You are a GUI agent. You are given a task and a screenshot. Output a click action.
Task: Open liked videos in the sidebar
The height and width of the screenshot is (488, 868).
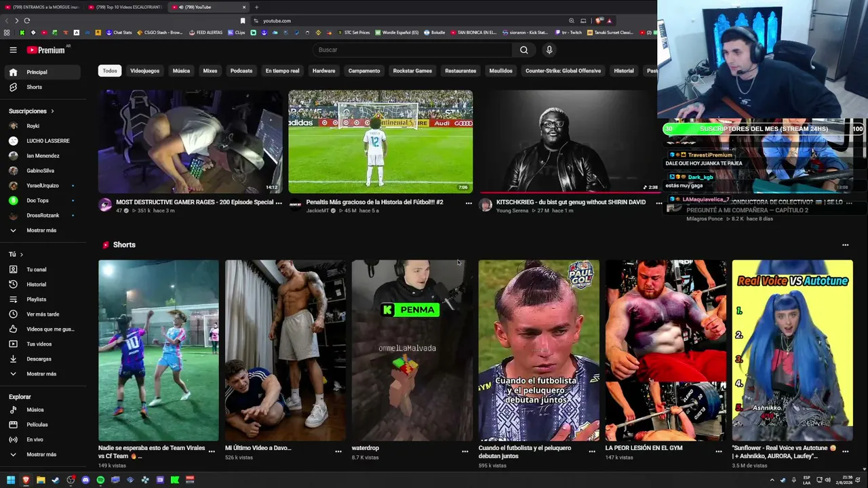pos(43,329)
